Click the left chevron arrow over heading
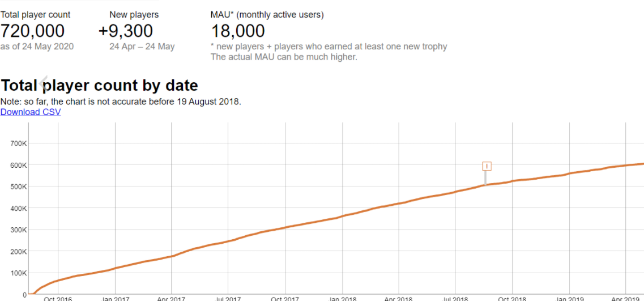Screen dimensions: 644x301 (44, 83)
